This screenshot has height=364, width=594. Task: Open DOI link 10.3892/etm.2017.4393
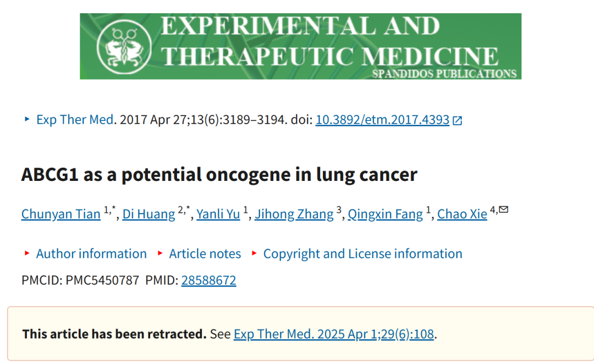pyautogui.click(x=382, y=120)
